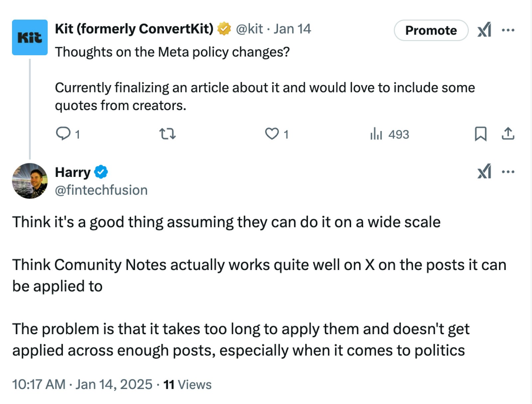The image size is (532, 404).
Task: Open the @kit handle link
Action: (249, 29)
